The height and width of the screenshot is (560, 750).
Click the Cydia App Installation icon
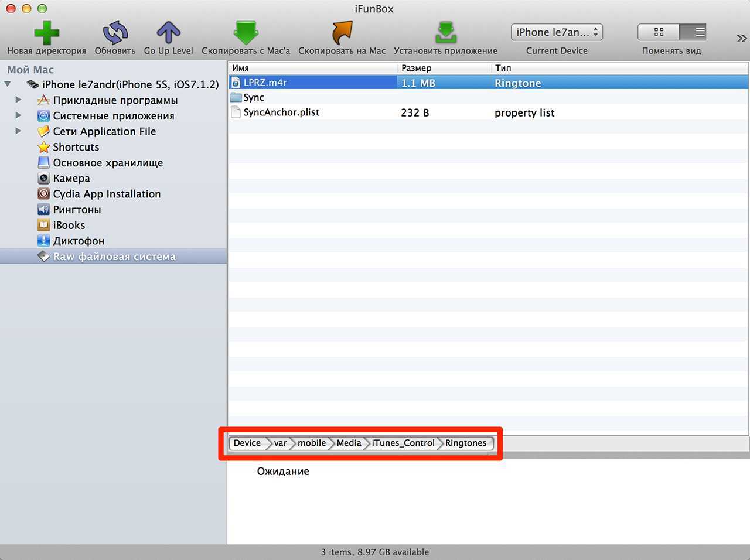point(43,194)
